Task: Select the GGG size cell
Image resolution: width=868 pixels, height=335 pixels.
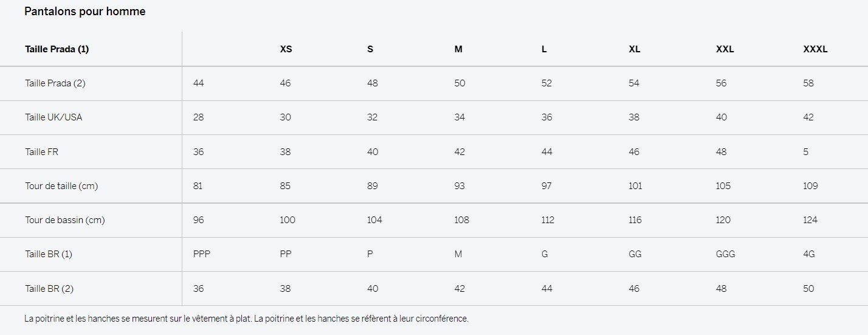Action: [726, 254]
